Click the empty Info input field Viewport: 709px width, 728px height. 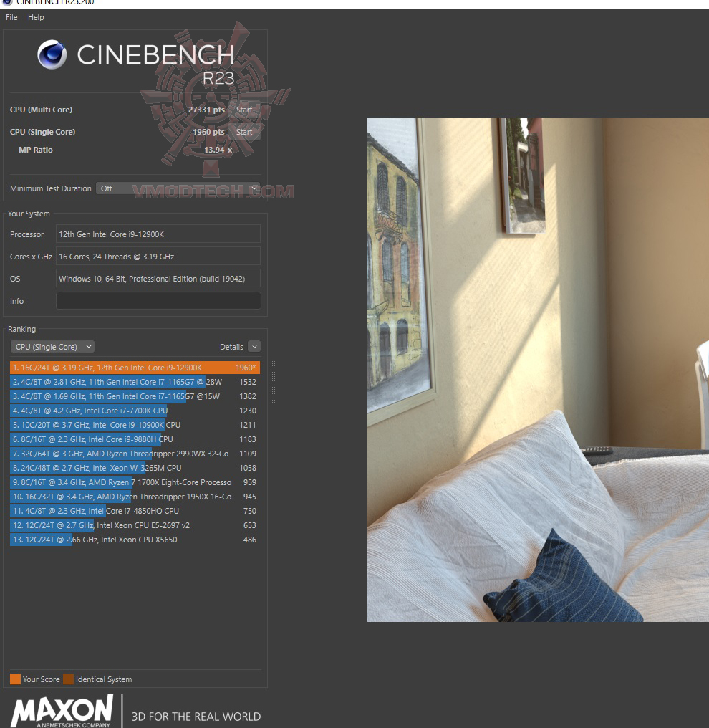tap(158, 301)
